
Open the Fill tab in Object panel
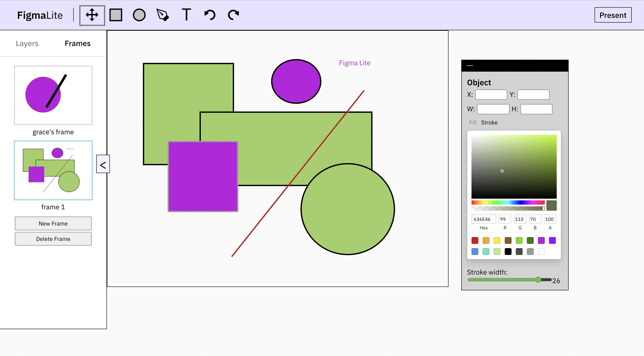(473, 123)
